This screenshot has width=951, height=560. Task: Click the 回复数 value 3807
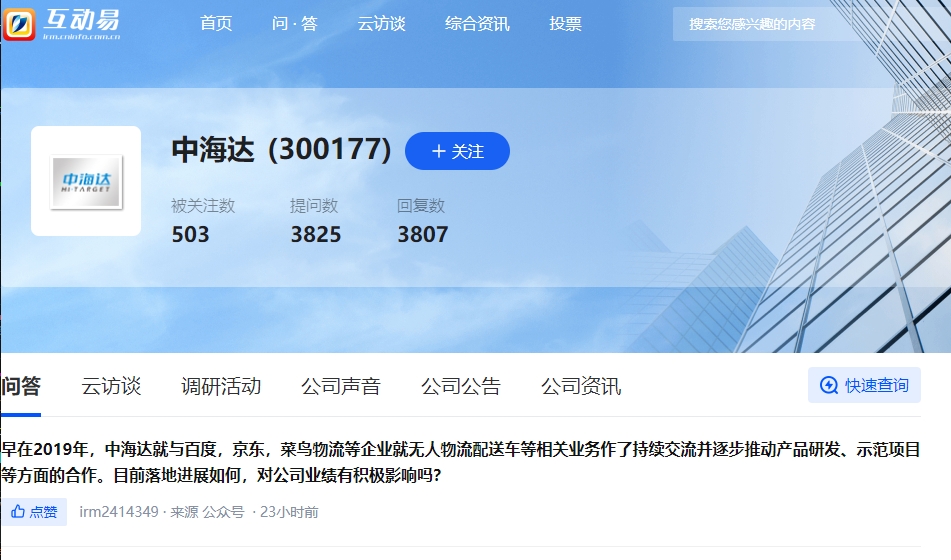tap(422, 234)
